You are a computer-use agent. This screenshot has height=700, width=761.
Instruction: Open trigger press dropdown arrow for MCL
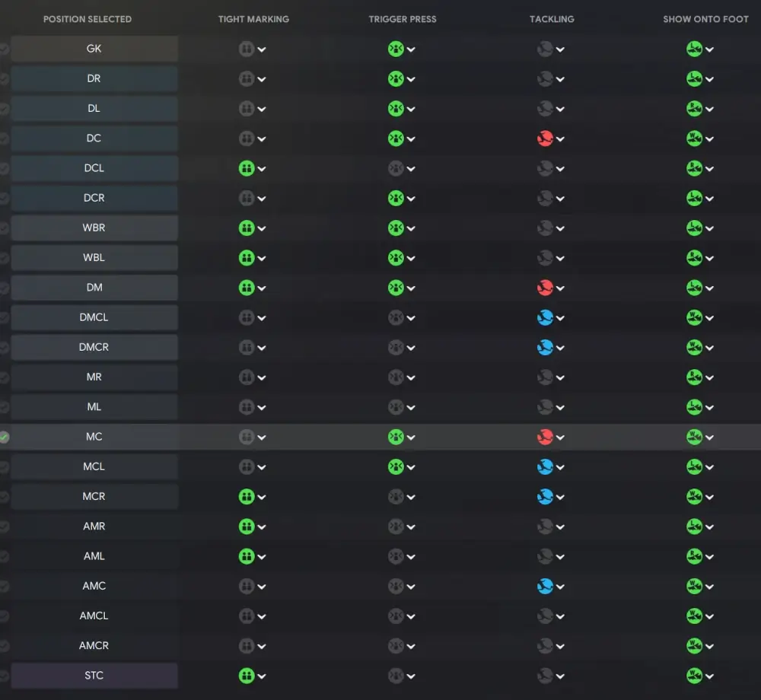411,467
